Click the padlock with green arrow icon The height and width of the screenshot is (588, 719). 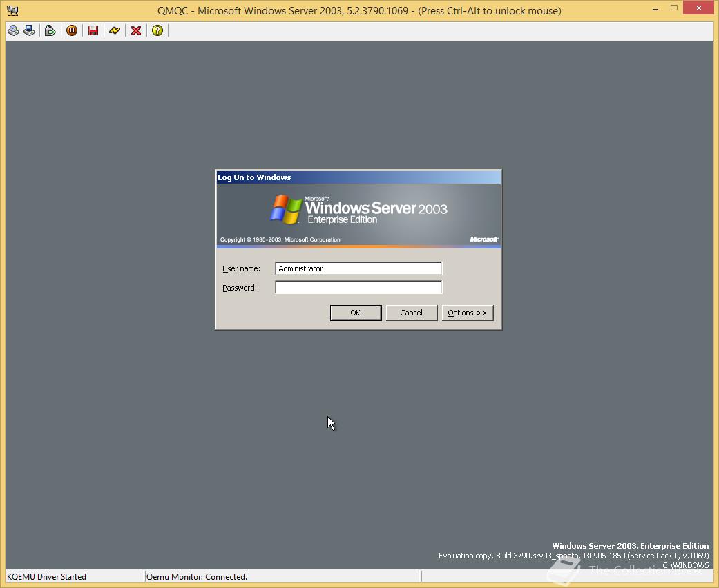50,30
